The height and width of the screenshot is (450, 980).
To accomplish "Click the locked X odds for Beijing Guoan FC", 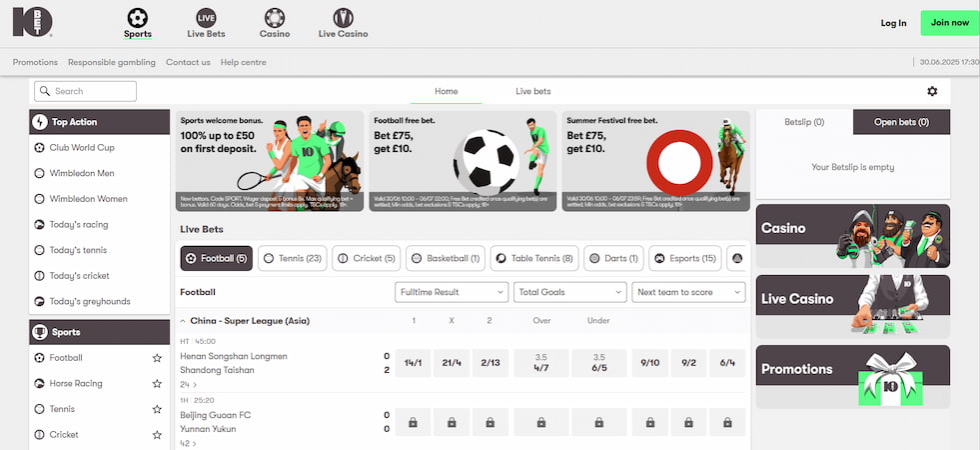I will pyautogui.click(x=452, y=422).
